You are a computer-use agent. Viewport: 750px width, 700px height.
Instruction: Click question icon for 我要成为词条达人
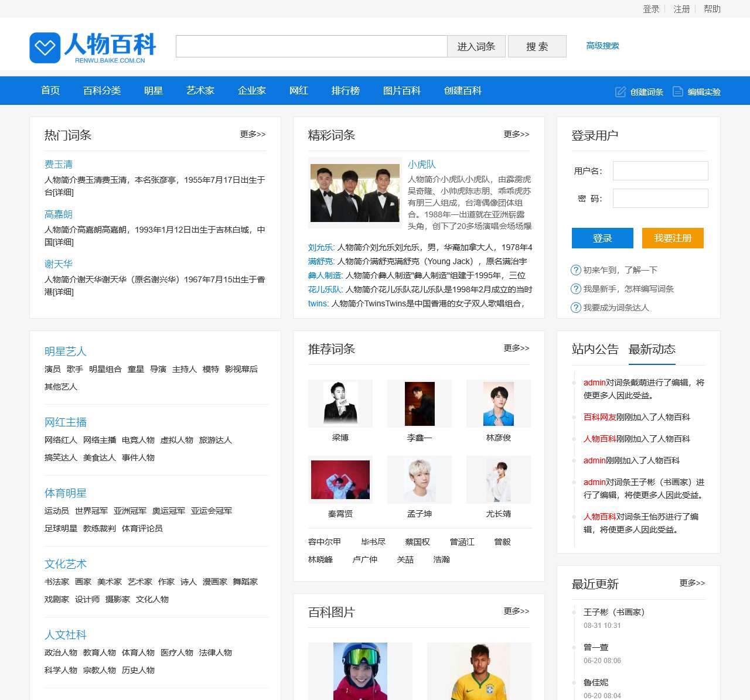[575, 307]
